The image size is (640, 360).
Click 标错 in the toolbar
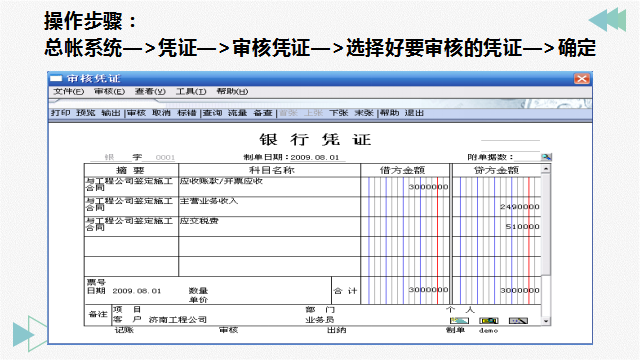click(x=187, y=113)
